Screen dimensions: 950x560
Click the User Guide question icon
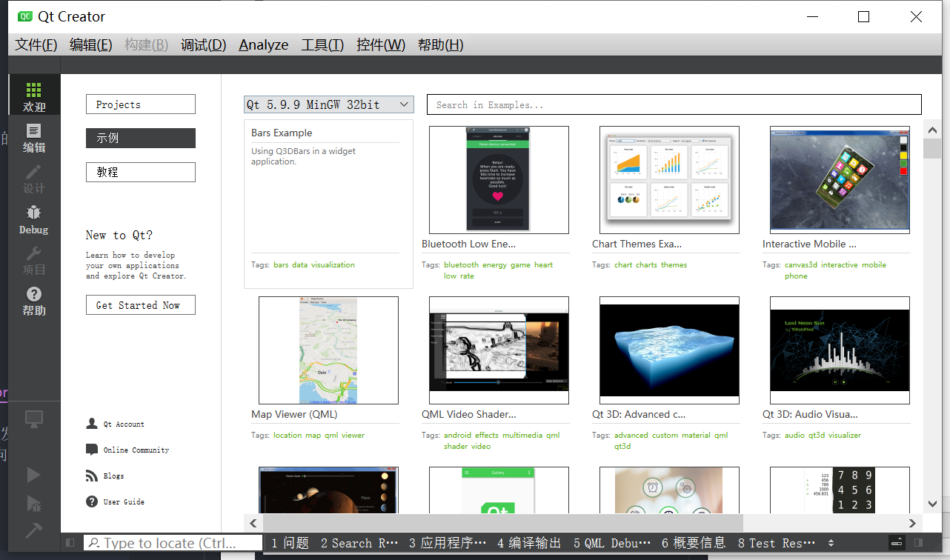[92, 501]
